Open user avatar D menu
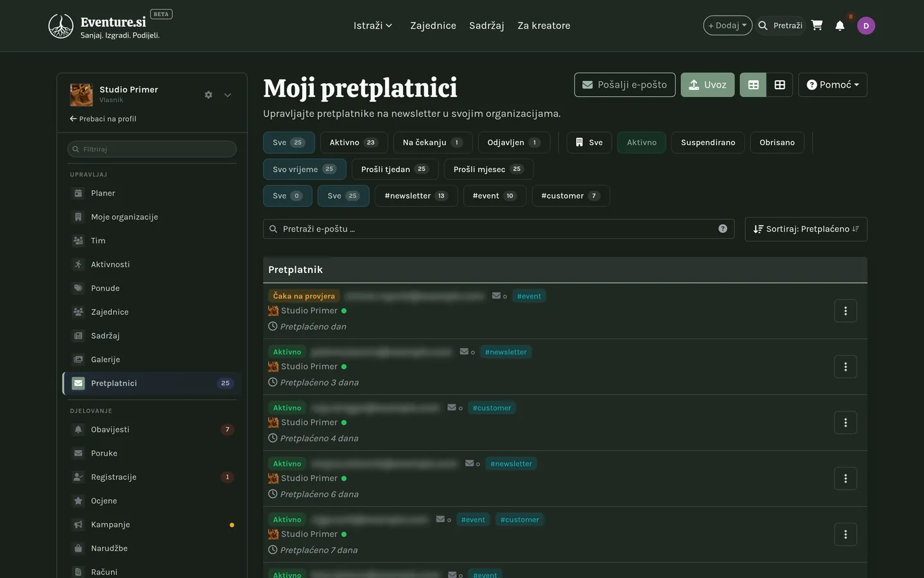Image resolution: width=924 pixels, height=578 pixels. click(866, 26)
